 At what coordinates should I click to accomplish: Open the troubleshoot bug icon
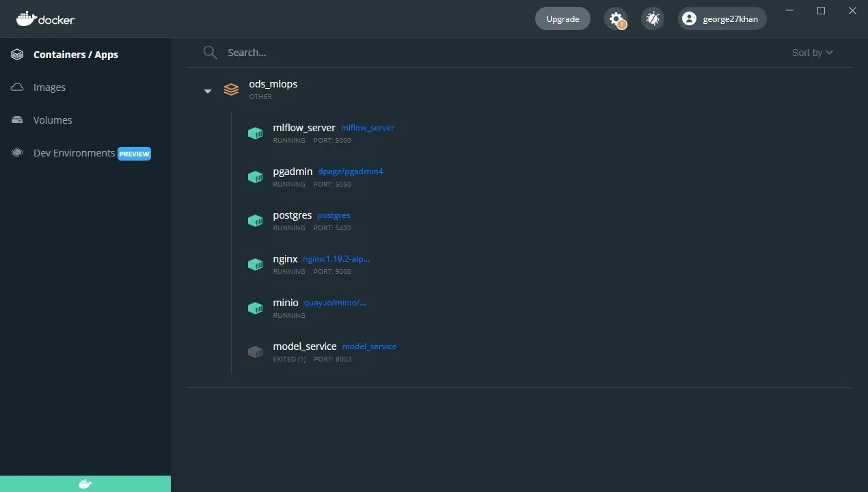point(653,18)
